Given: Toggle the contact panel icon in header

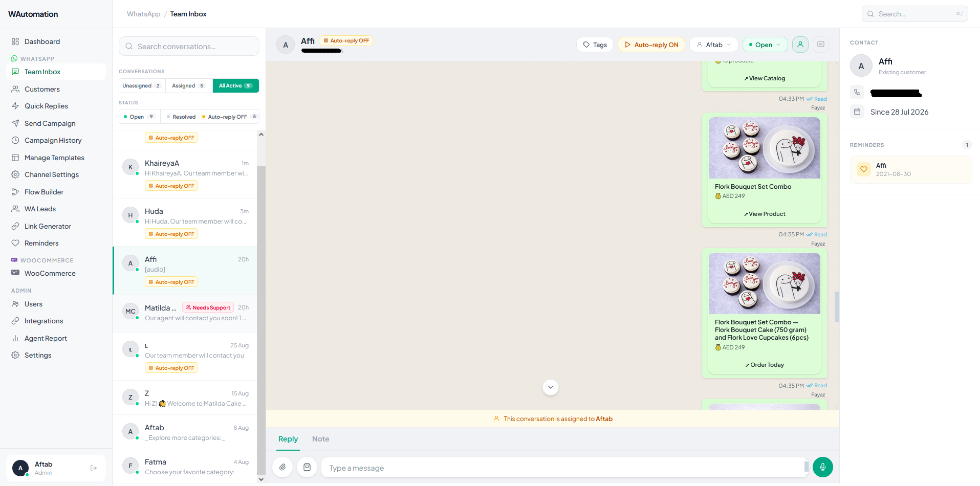Looking at the screenshot, I should click(x=821, y=45).
